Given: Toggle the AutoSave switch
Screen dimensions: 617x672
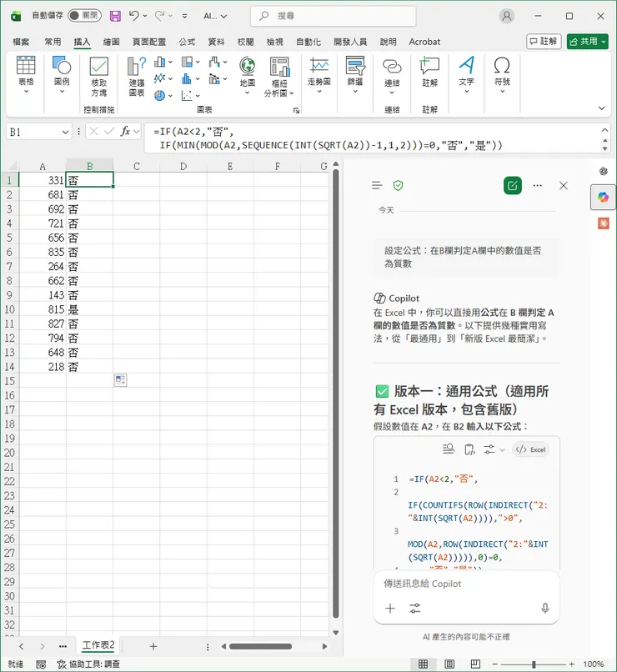Looking at the screenshot, I should (x=84, y=16).
